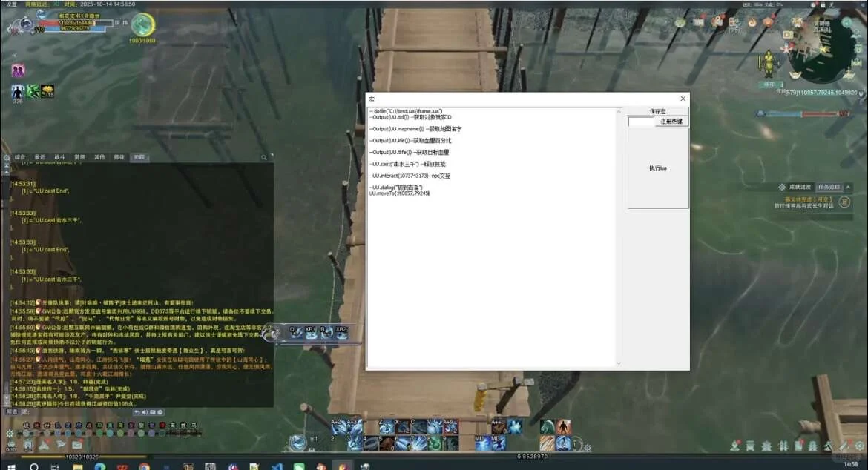The image size is (868, 470).
Task: Click the player portrait avatar top-left
Action: pos(25,24)
